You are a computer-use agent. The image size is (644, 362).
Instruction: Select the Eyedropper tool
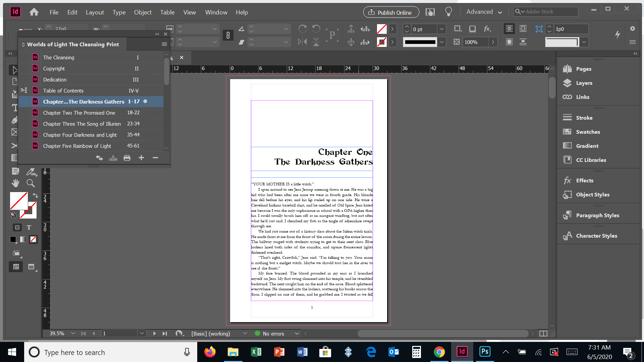point(32,171)
